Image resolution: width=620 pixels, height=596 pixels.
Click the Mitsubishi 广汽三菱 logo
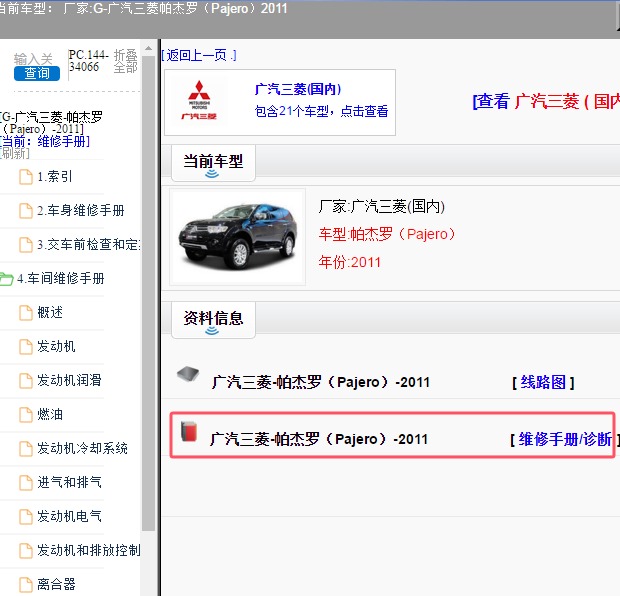(199, 100)
